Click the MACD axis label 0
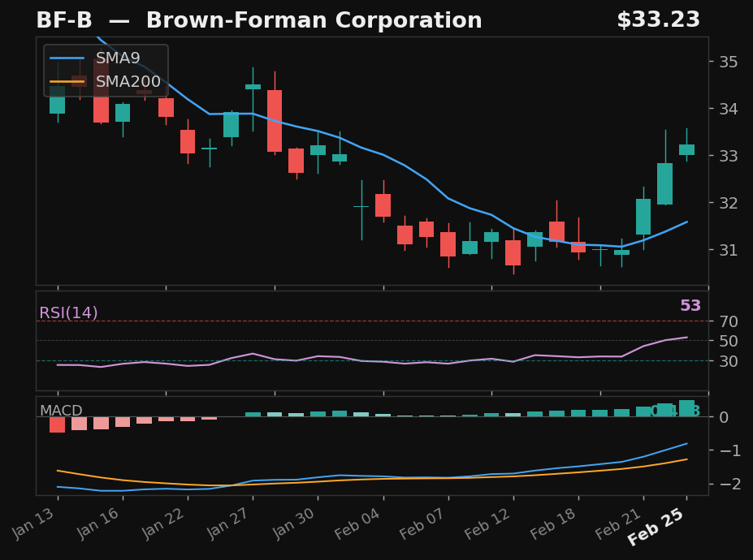753x560 pixels. click(724, 417)
